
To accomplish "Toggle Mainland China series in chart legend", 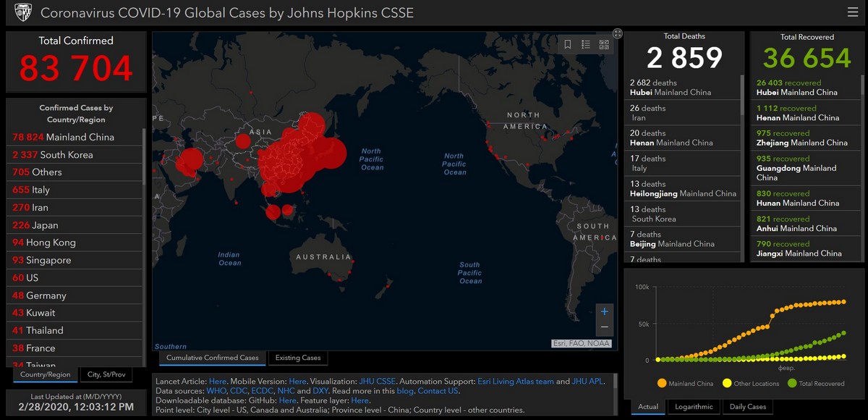I will (x=685, y=383).
